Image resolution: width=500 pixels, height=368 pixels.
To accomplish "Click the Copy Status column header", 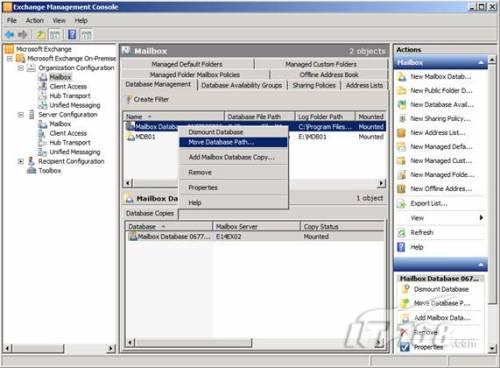I will point(342,227).
